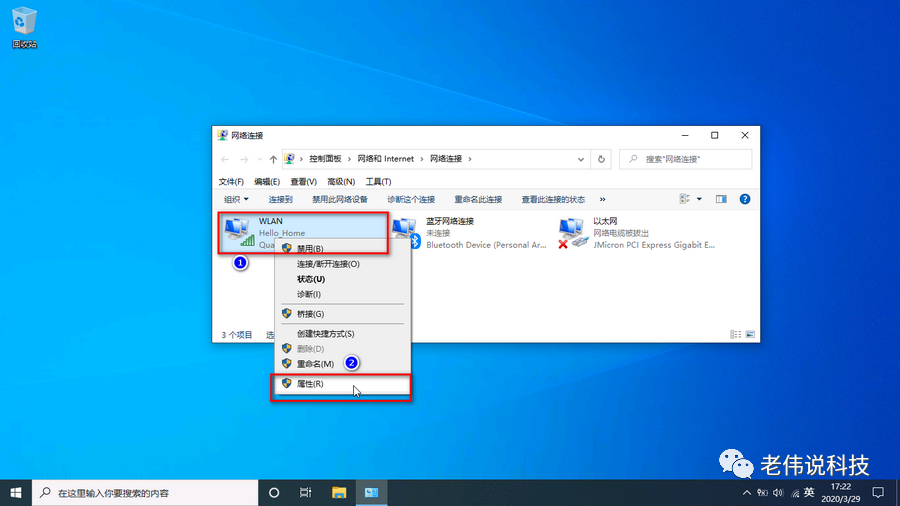This screenshot has height=506, width=900.
Task: Click the taskbar search box
Action: point(145,493)
